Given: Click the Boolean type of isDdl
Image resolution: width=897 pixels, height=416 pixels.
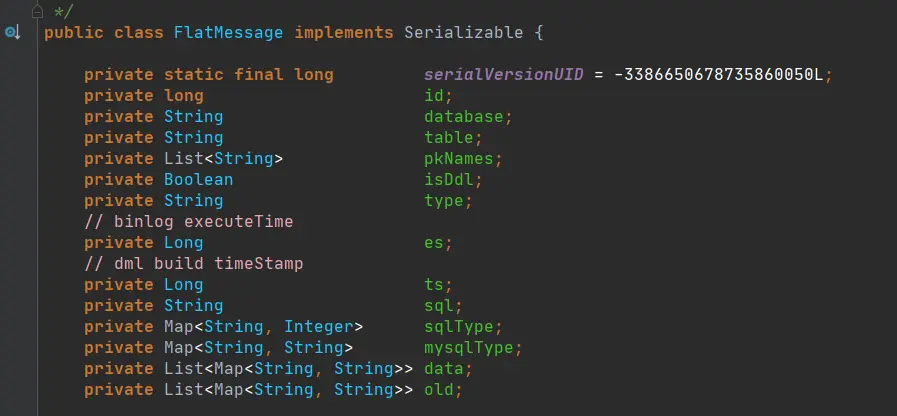Looking at the screenshot, I should tap(199, 180).
